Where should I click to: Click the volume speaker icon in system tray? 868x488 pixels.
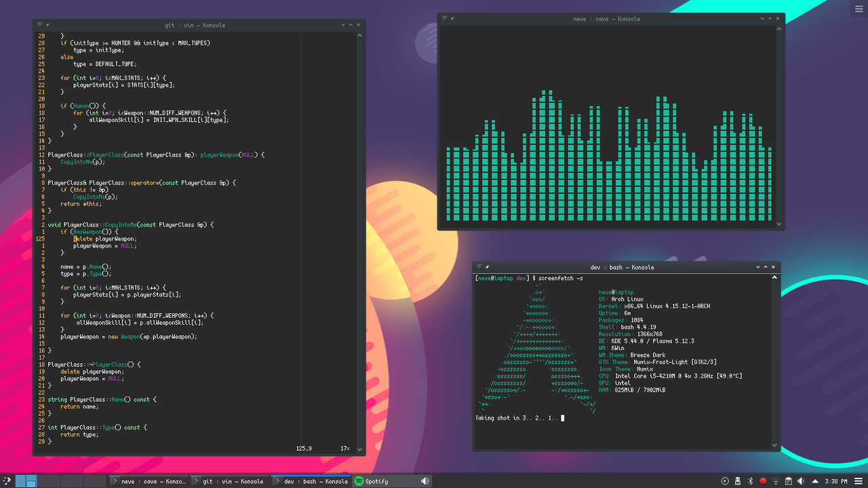(802, 481)
